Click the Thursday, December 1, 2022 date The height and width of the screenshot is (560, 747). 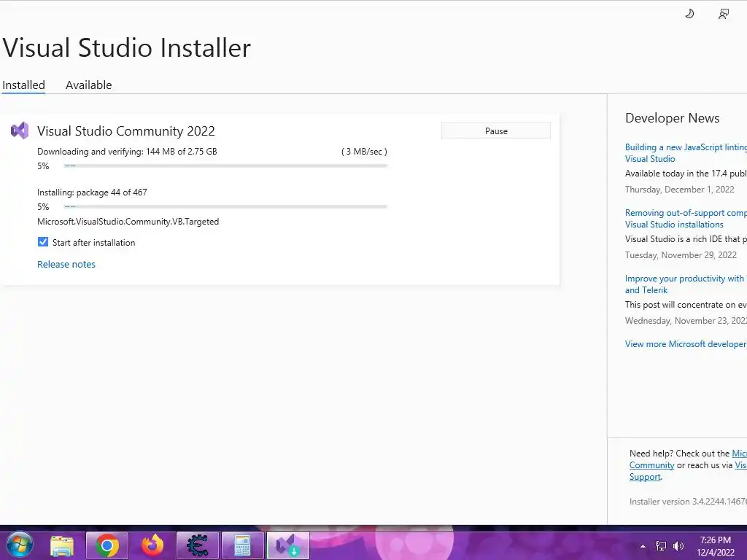[x=679, y=190]
